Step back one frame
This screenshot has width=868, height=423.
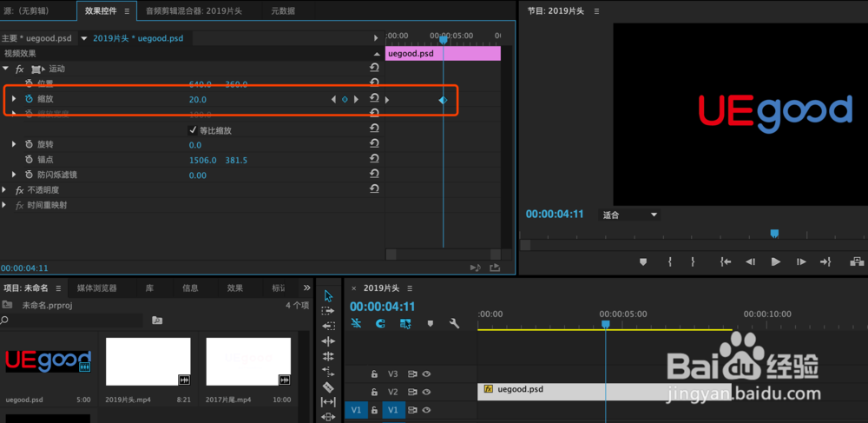click(x=750, y=262)
